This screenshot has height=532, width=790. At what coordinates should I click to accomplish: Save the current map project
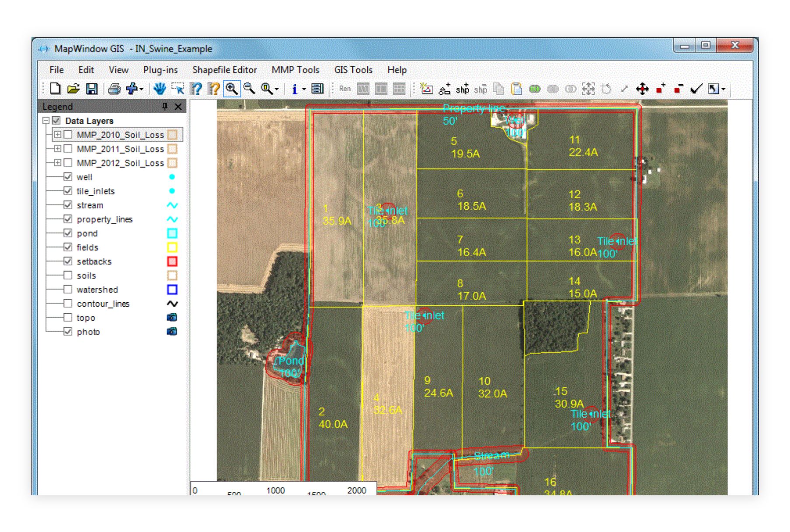click(91, 89)
